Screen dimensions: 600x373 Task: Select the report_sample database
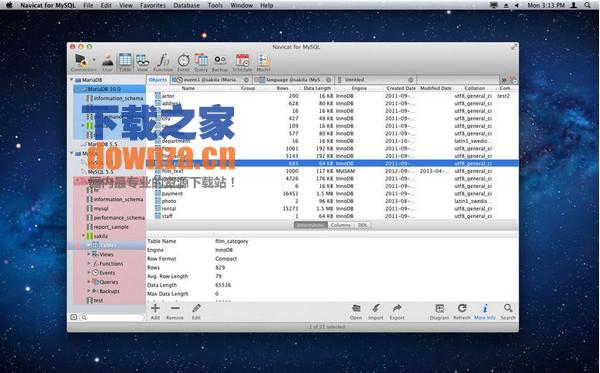coord(108,227)
